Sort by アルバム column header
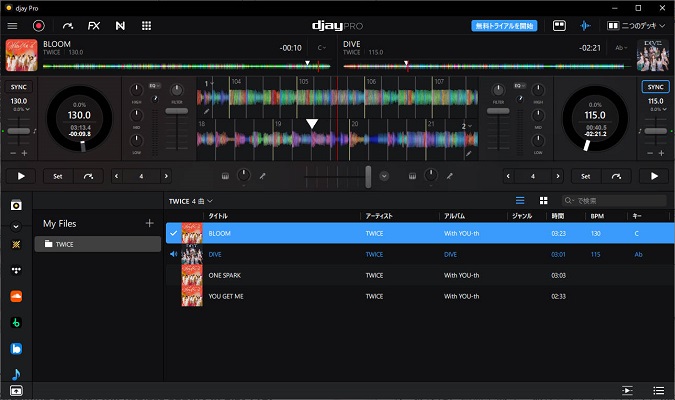This screenshot has height=400, width=675. (x=454, y=216)
